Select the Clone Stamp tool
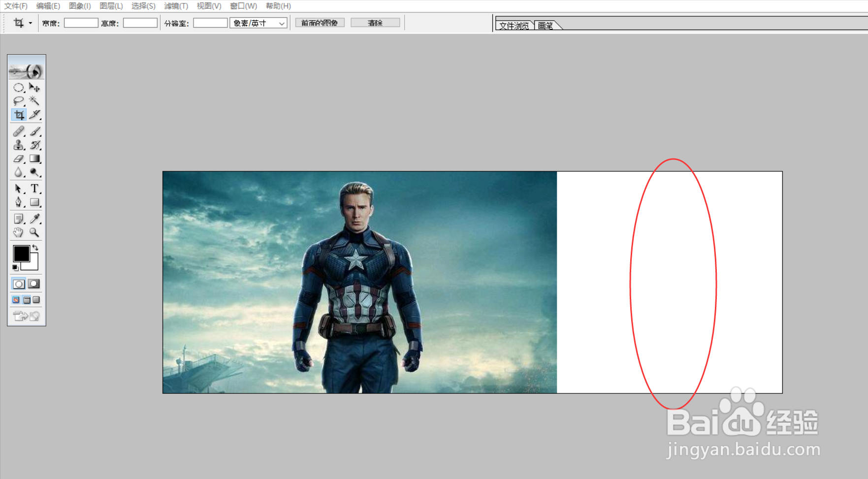The width and height of the screenshot is (868, 479). [x=19, y=145]
